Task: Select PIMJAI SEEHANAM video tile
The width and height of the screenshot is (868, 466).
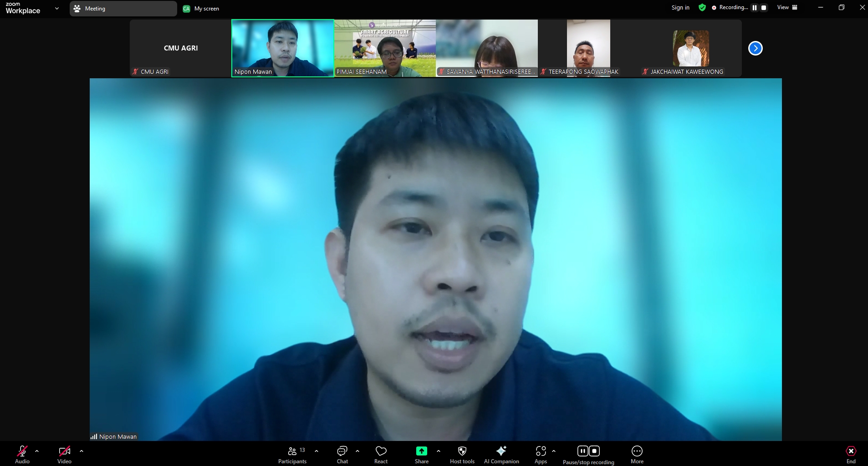Action: pos(385,48)
